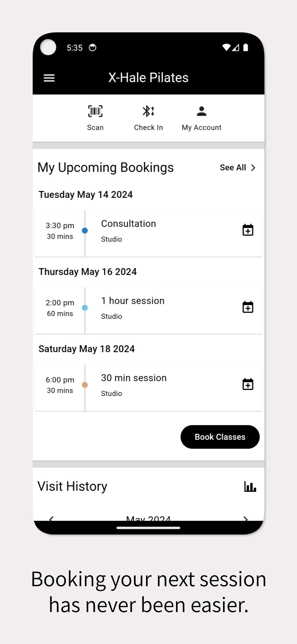Expand See All chevron arrow
The image size is (297, 644).
coord(253,168)
